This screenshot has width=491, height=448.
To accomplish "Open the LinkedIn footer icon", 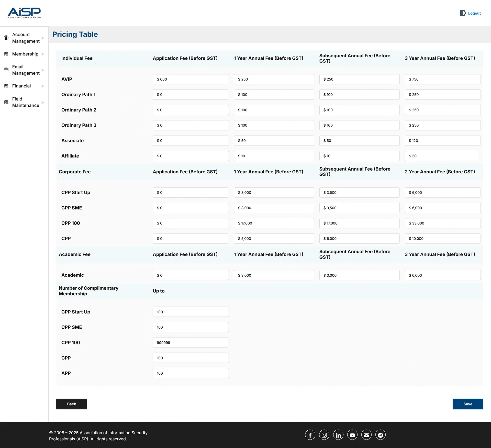I will tap(338, 435).
